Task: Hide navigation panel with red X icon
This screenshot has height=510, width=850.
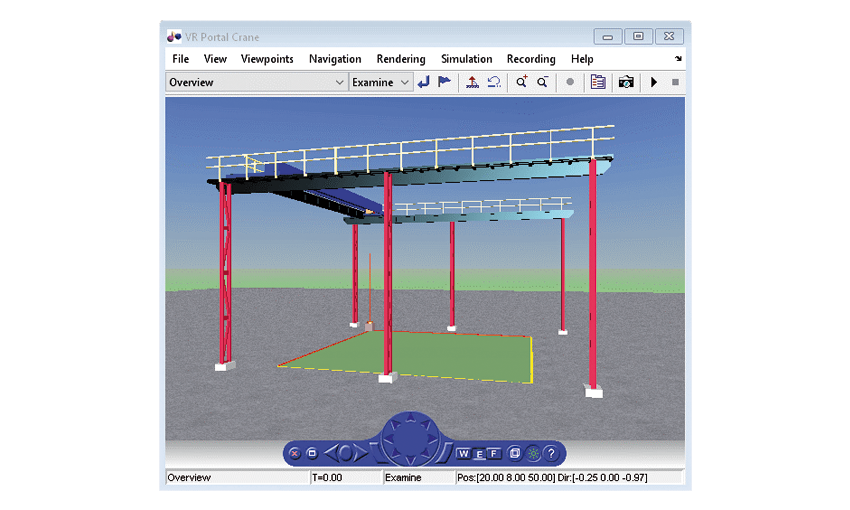Action: pos(294,453)
